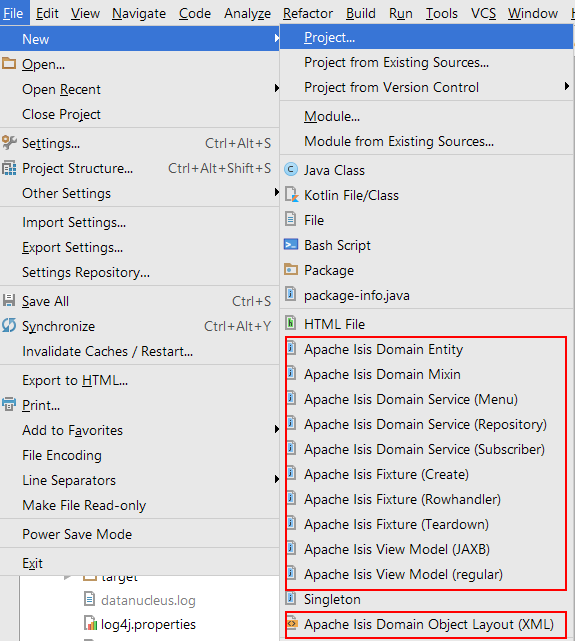Click the Apache Isis Domain Mixin icon
The height and width of the screenshot is (641, 575).
coord(291,373)
